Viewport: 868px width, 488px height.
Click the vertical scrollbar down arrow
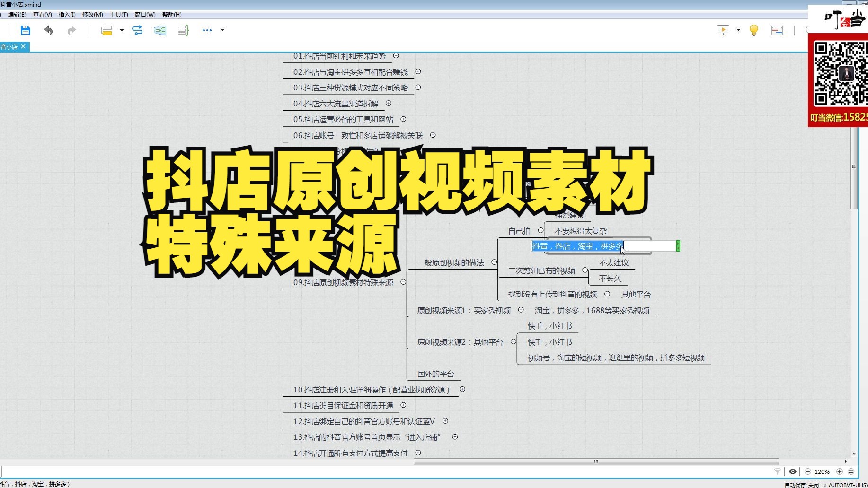pyautogui.click(x=854, y=454)
